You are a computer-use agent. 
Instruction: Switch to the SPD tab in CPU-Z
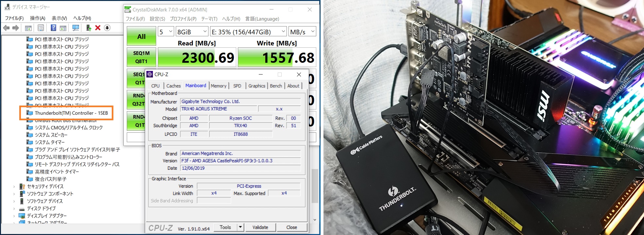237,86
